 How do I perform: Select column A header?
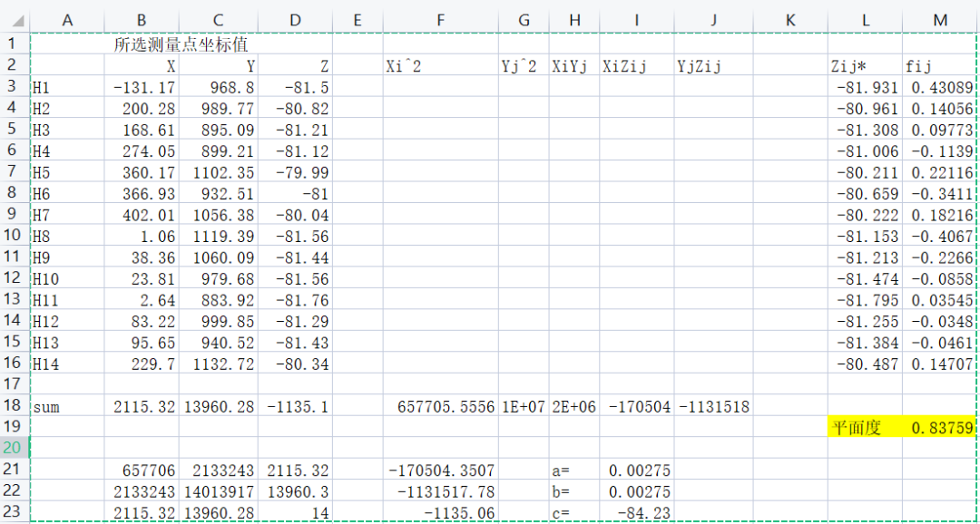(67, 20)
